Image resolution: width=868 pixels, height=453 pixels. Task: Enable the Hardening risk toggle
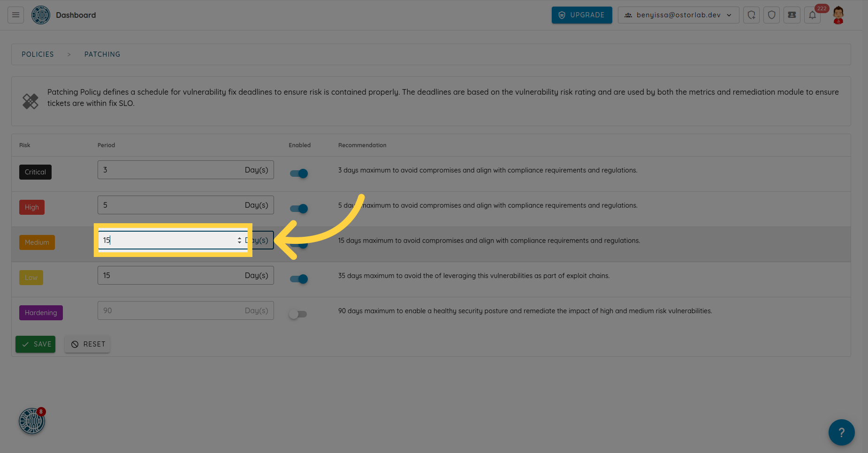tap(298, 314)
